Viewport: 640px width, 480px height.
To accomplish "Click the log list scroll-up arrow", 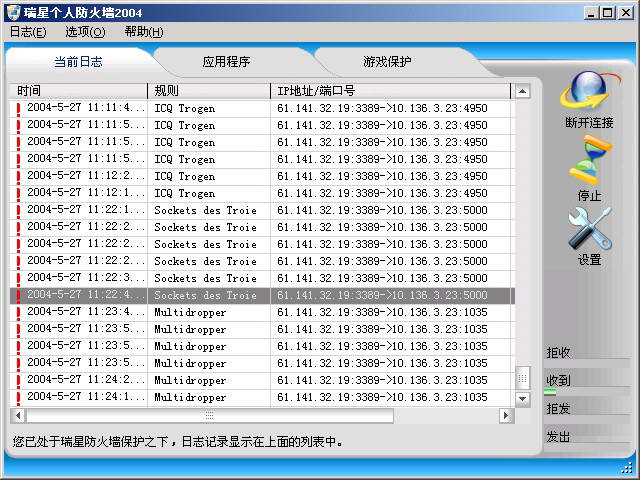I will pyautogui.click(x=523, y=91).
